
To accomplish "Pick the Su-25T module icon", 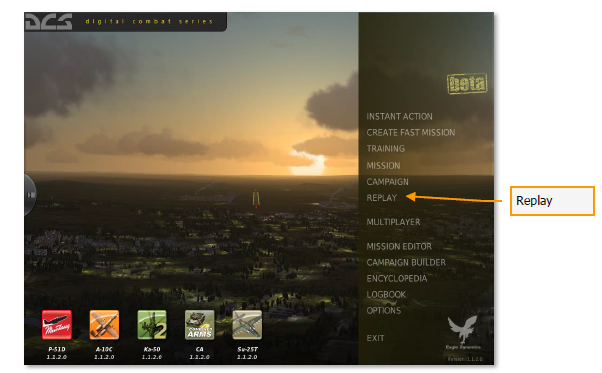I will click(247, 325).
